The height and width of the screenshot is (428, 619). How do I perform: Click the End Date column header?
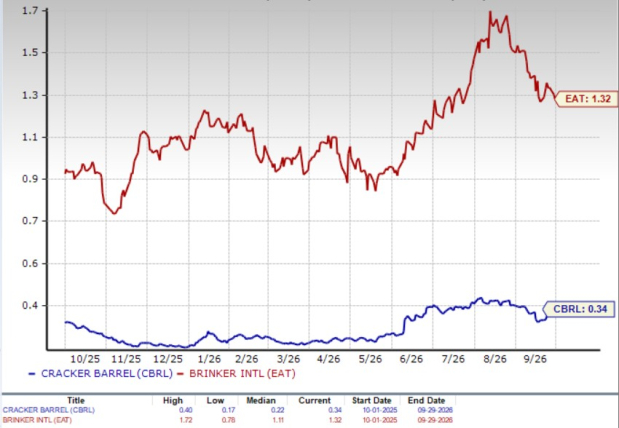point(426,400)
